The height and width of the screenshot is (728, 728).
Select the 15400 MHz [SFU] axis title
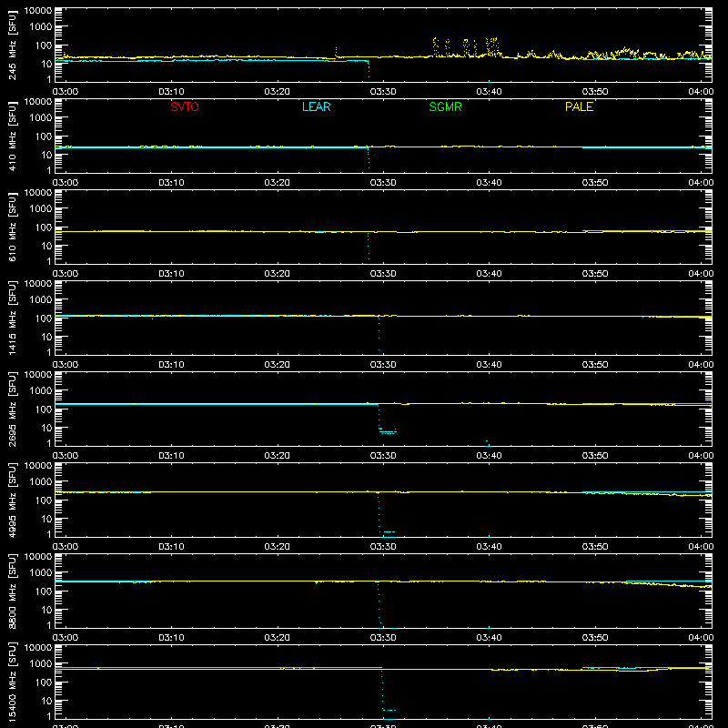tap(13, 682)
